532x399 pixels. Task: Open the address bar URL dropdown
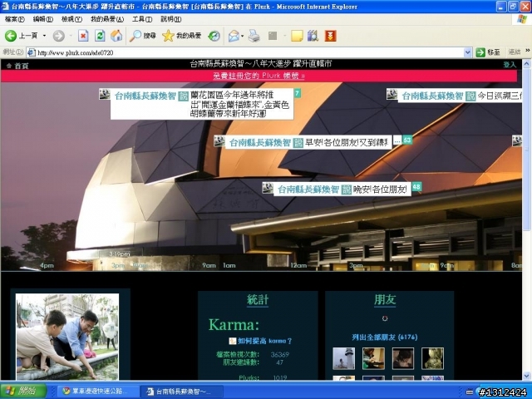467,52
